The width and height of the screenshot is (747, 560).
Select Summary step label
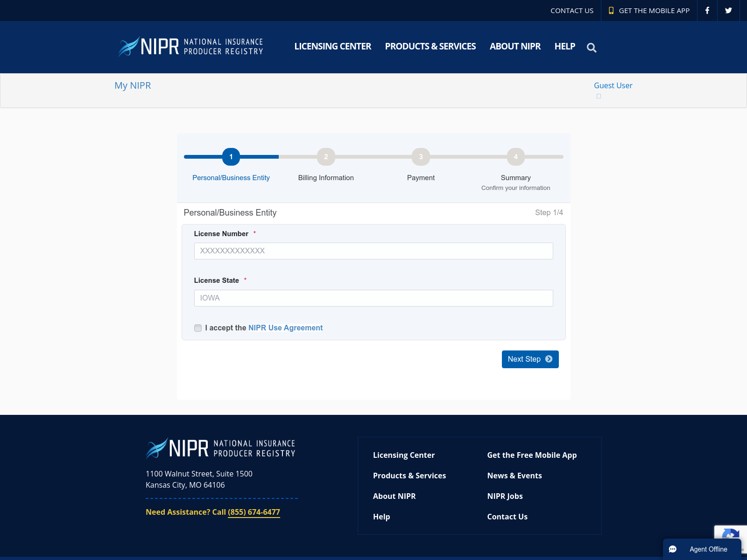515,178
